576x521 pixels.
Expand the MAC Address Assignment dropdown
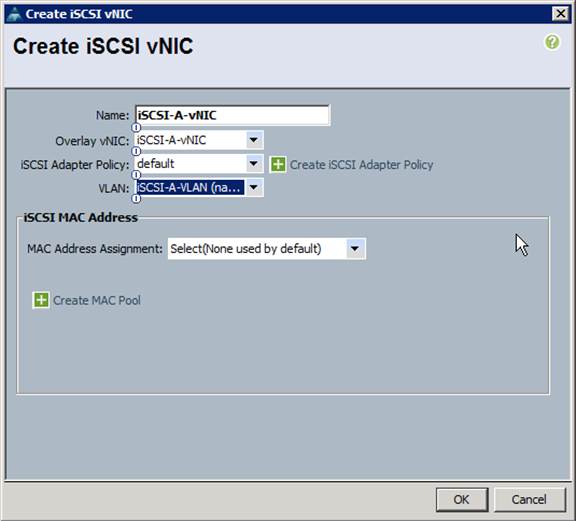click(x=355, y=249)
